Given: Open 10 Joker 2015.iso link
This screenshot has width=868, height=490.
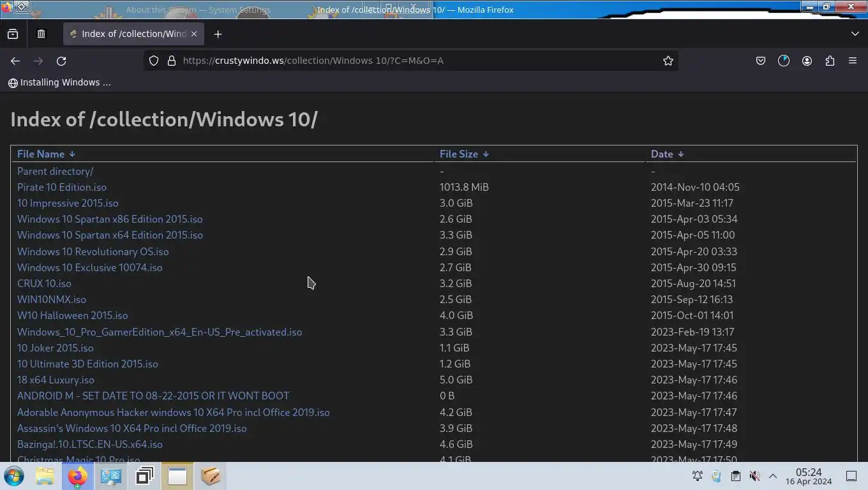Looking at the screenshot, I should 56,348.
